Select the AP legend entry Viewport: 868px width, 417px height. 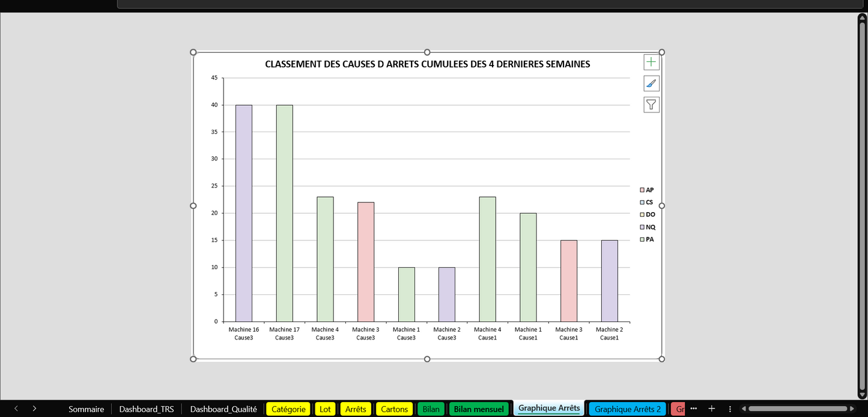649,190
